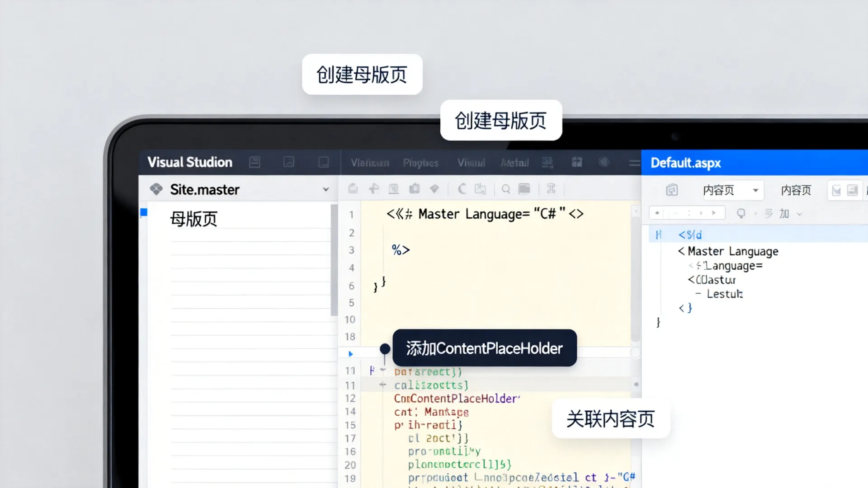This screenshot has height=488, width=868.
Task: Click the "cnt; Mantage" code on line 14
Action: [x=431, y=412]
